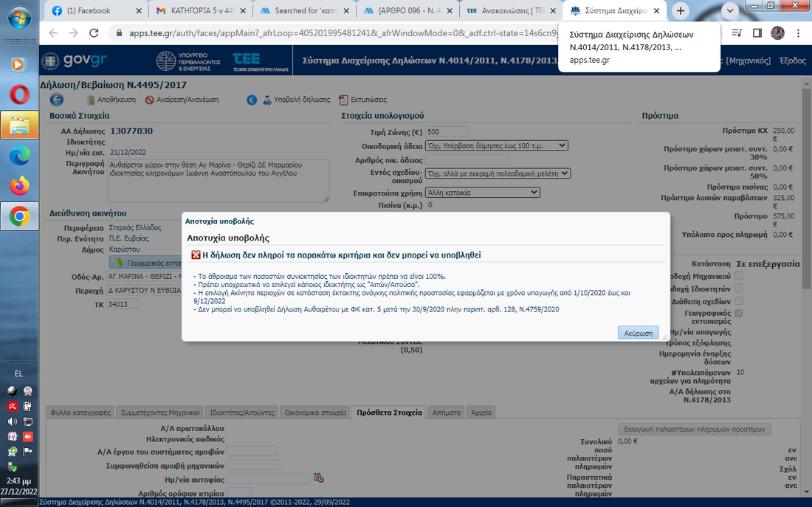Click the blue euro symbol icon
Screen dimensions: 812x507
252,100
